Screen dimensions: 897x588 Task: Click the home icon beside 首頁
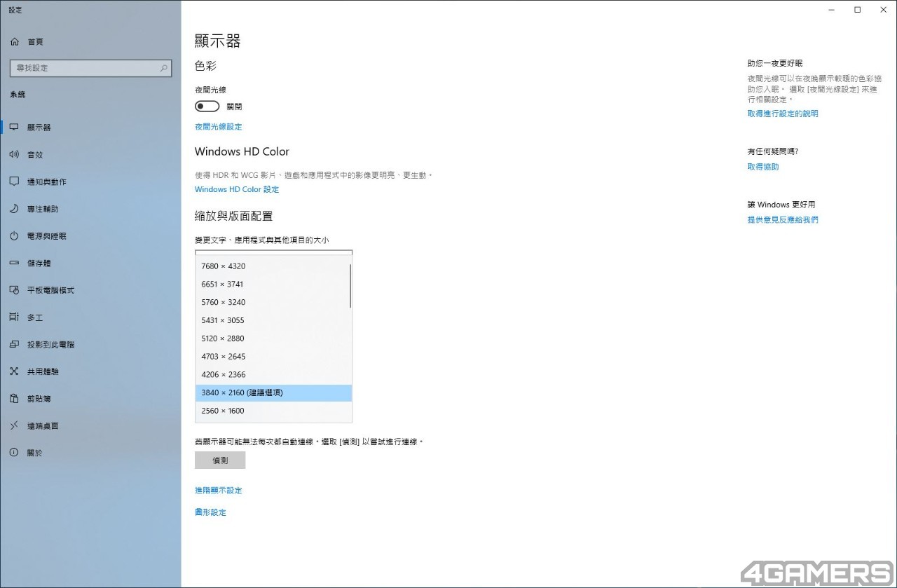(14, 42)
